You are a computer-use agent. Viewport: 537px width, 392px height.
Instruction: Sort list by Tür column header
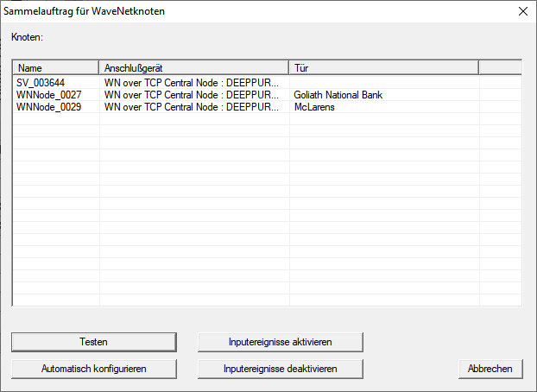382,67
